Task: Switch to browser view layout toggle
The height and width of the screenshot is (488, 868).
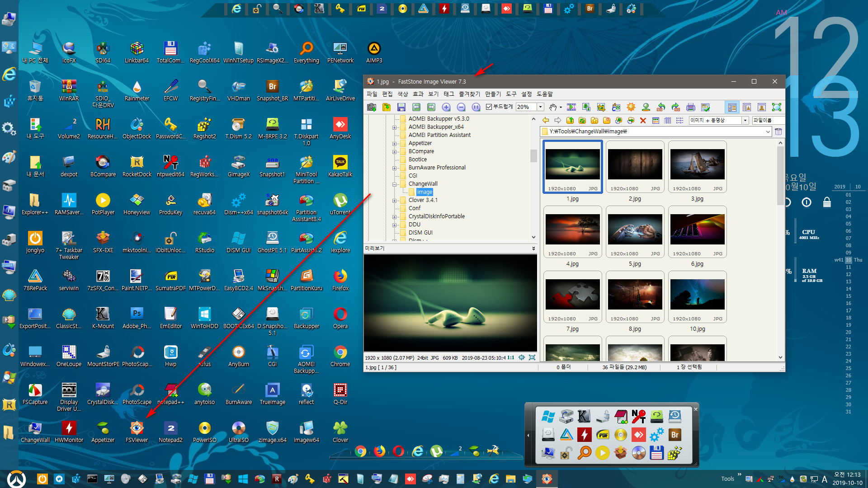Action: click(x=732, y=107)
